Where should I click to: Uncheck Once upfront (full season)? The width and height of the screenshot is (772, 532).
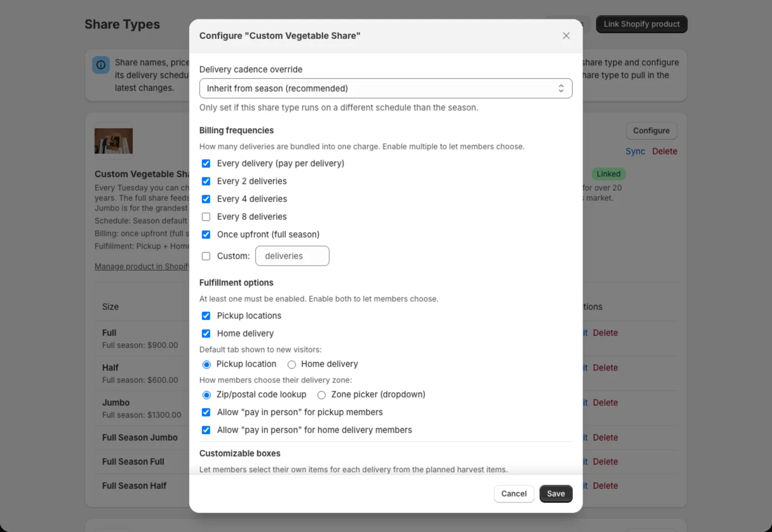pyautogui.click(x=206, y=234)
